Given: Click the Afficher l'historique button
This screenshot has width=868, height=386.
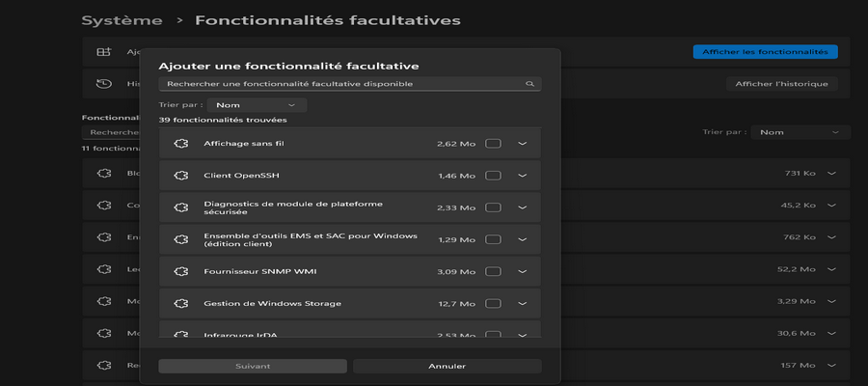Looking at the screenshot, I should click(781, 84).
